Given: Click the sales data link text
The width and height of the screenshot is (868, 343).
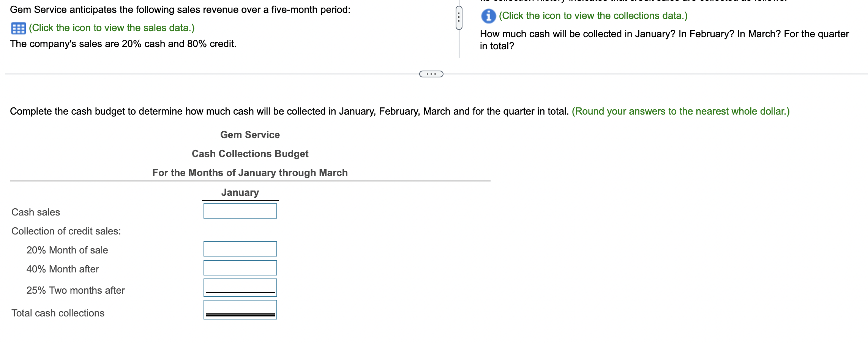Looking at the screenshot, I should point(111,28).
